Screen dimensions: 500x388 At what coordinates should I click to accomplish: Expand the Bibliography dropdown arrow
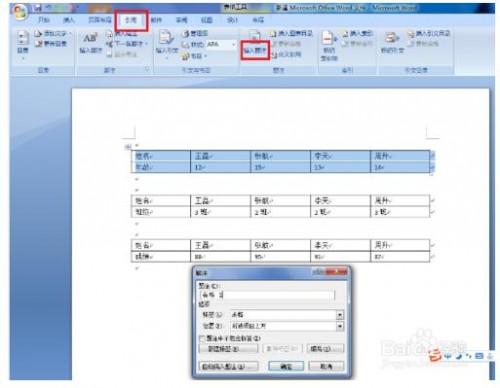click(205, 56)
